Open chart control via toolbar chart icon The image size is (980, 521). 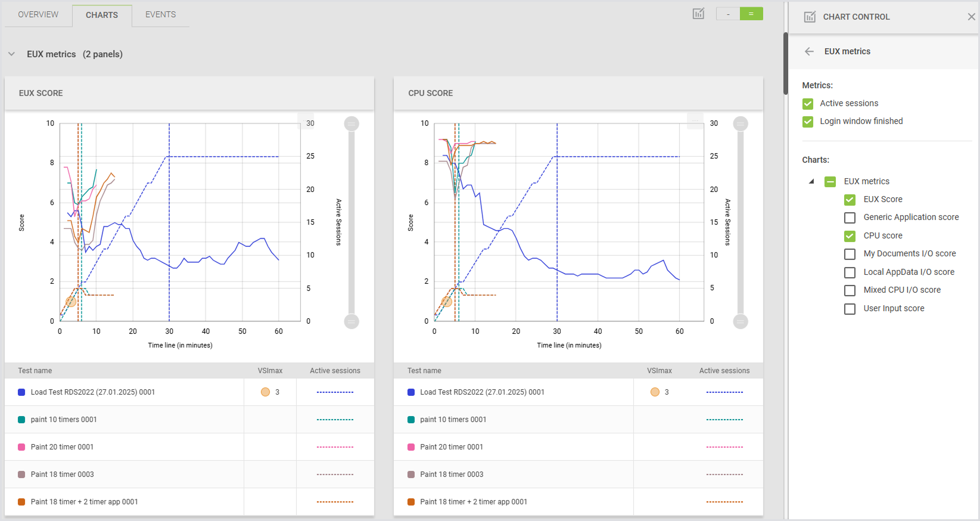click(698, 14)
